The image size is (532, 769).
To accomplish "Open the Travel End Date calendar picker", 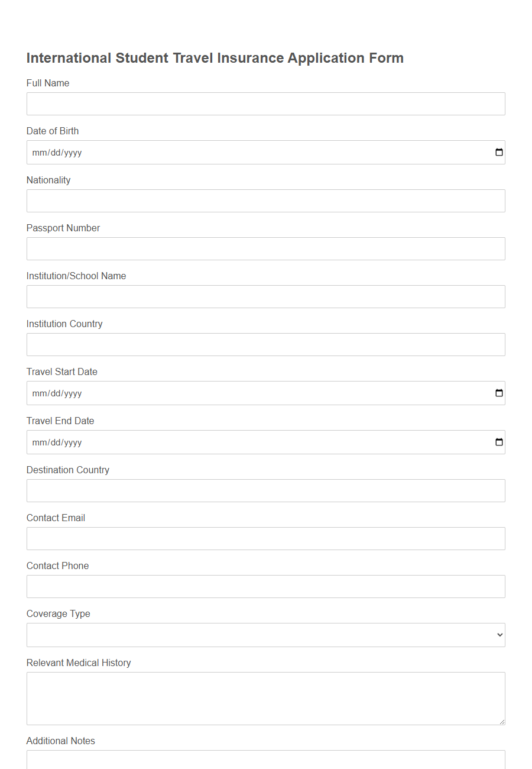I will click(499, 442).
